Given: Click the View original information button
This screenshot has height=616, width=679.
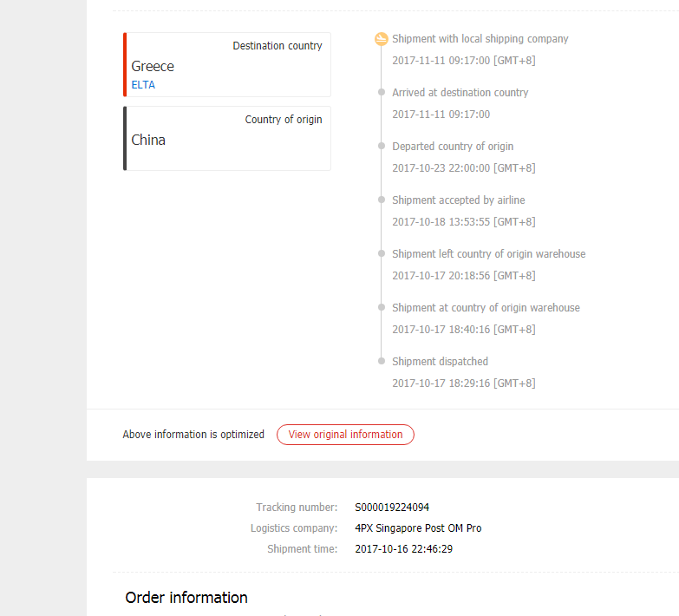Looking at the screenshot, I should tap(345, 435).
